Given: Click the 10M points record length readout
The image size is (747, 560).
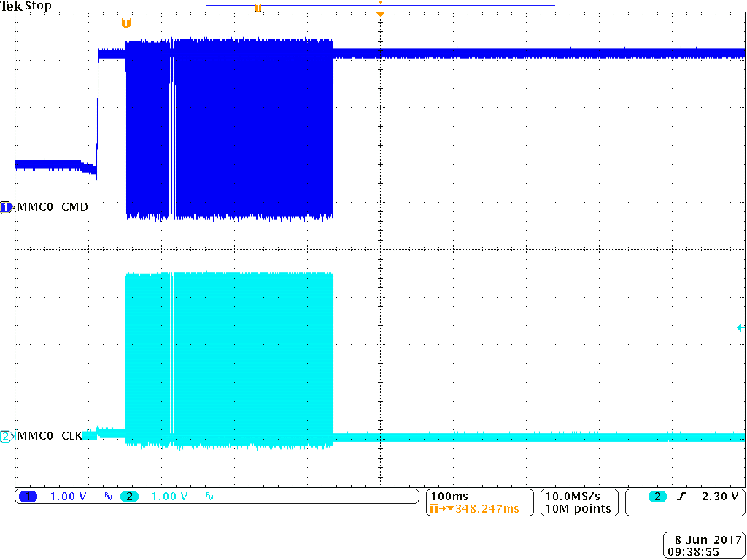Looking at the screenshot, I should (578, 509).
